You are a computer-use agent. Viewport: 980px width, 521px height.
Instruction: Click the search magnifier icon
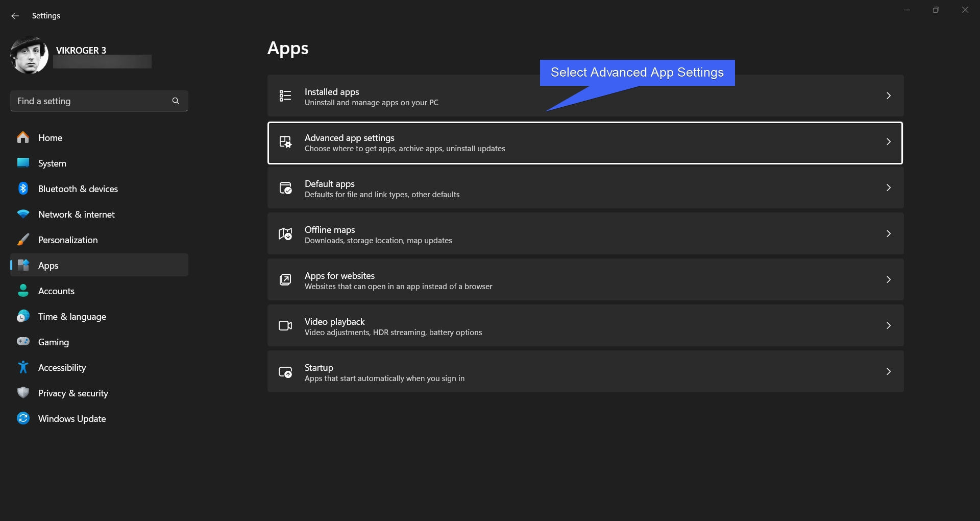pos(176,101)
